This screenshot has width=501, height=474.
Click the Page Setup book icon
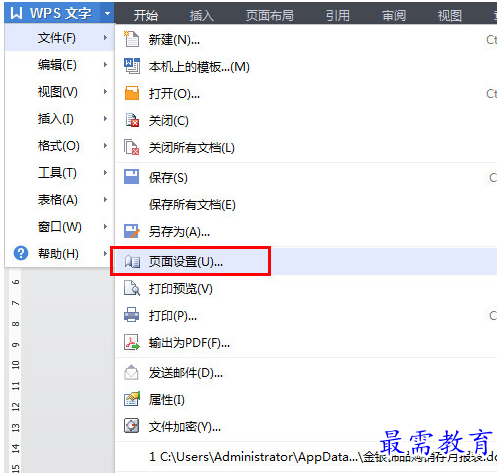tap(132, 261)
